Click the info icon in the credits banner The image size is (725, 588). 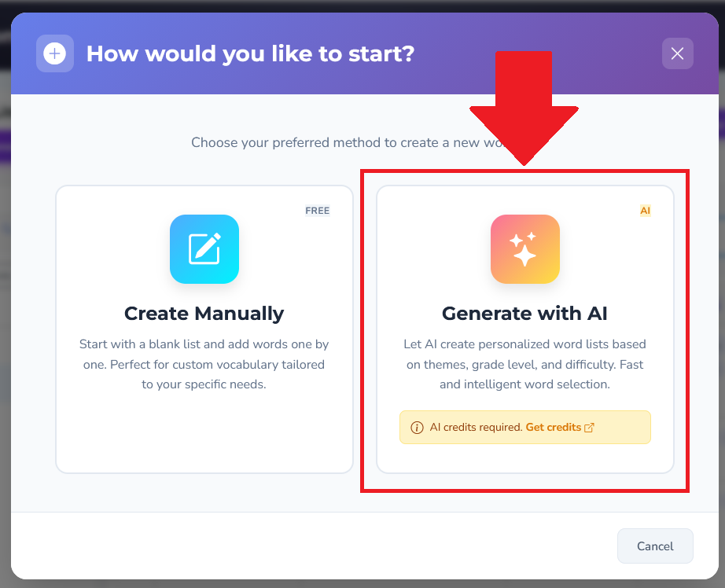click(x=416, y=427)
